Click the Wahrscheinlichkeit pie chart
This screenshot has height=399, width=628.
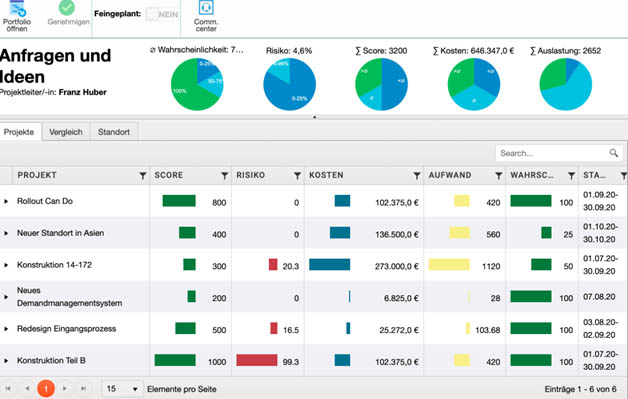(197, 84)
